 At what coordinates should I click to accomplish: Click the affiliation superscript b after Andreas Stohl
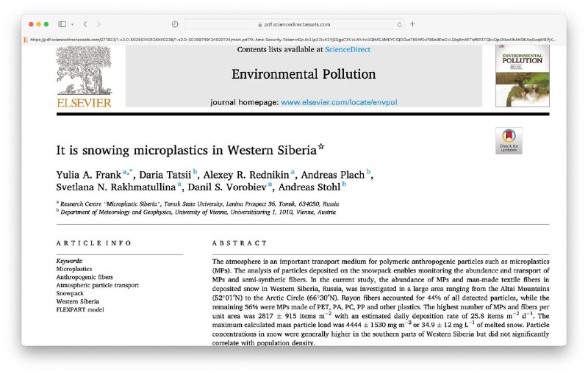click(x=344, y=185)
